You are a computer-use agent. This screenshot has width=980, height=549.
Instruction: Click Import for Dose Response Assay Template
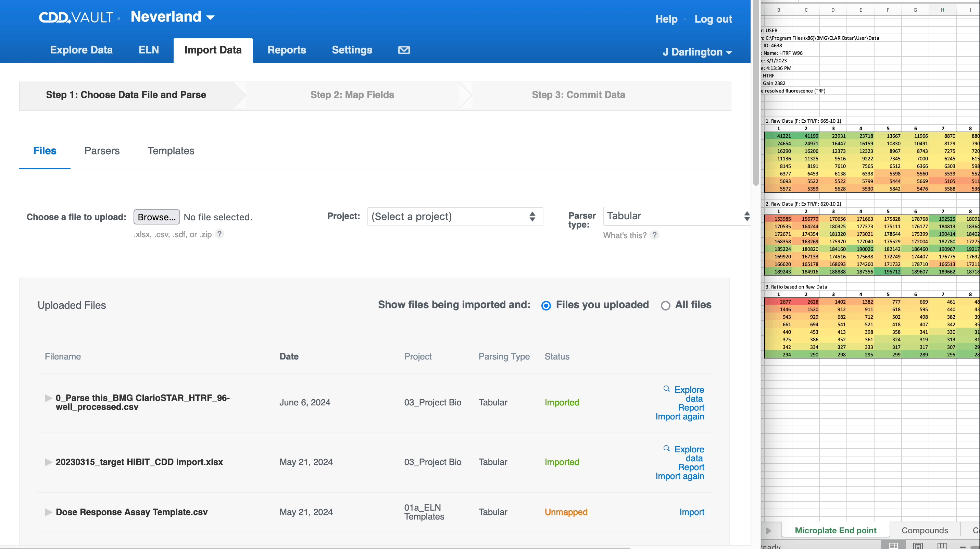pos(692,512)
